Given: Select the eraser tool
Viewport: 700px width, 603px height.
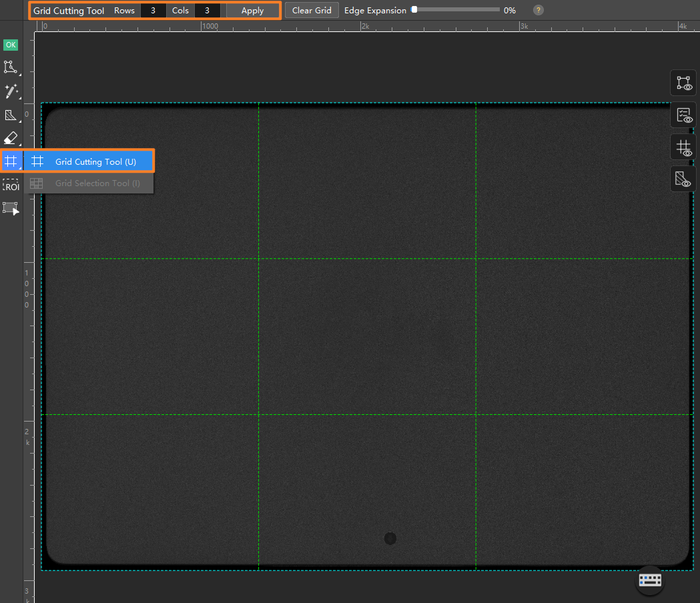Looking at the screenshot, I should coord(11,138).
